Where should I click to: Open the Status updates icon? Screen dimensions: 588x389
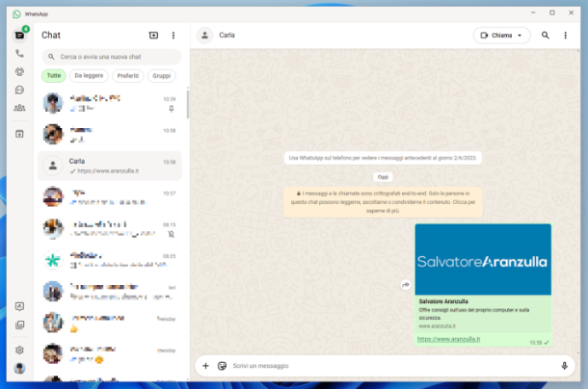(19, 71)
